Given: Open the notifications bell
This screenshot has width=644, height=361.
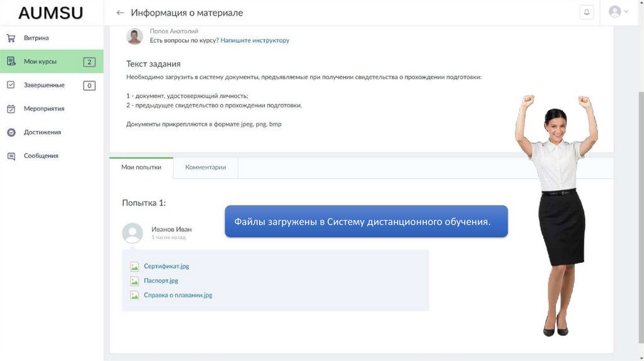Looking at the screenshot, I should click(x=587, y=13).
